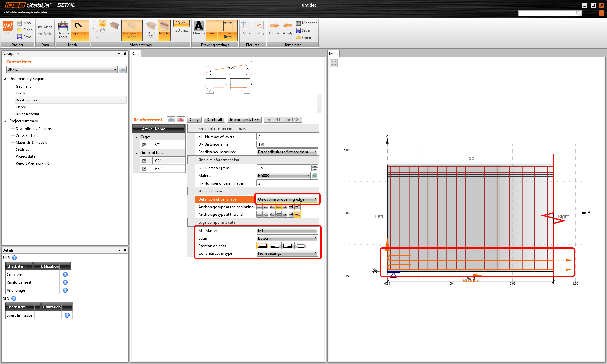Switch to the Data tab

(135, 53)
